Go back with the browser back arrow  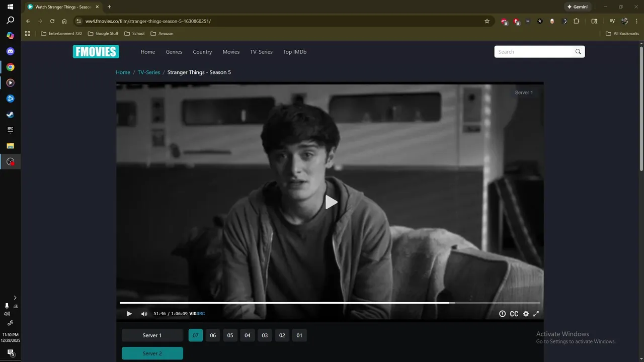28,21
